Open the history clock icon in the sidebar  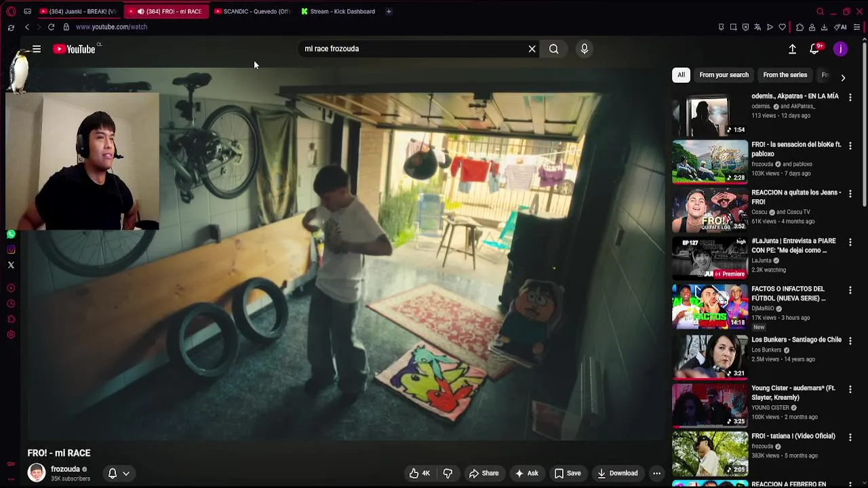(11, 304)
